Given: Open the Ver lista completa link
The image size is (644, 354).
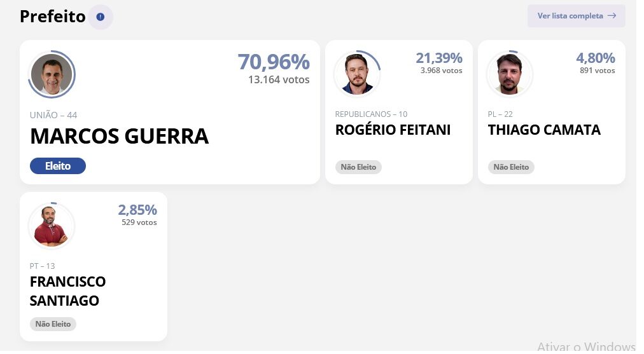Looking at the screenshot, I should click(x=577, y=16).
